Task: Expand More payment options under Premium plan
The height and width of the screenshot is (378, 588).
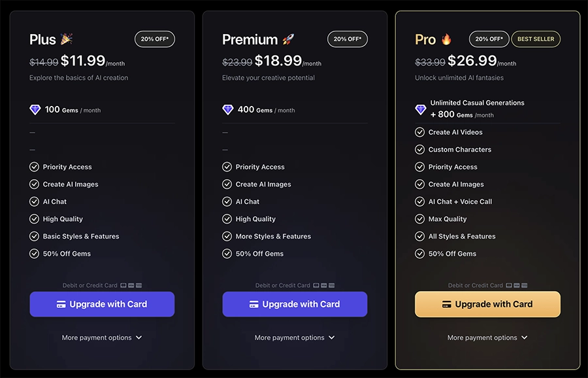Action: point(295,338)
